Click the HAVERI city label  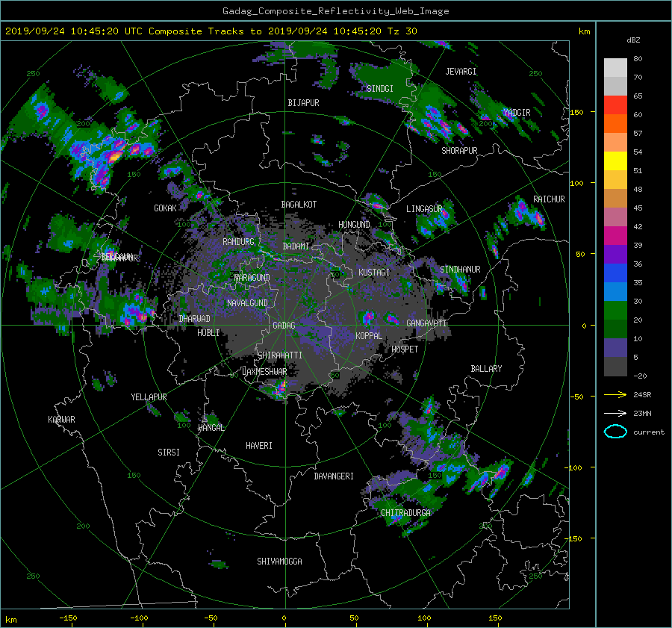[x=259, y=446]
